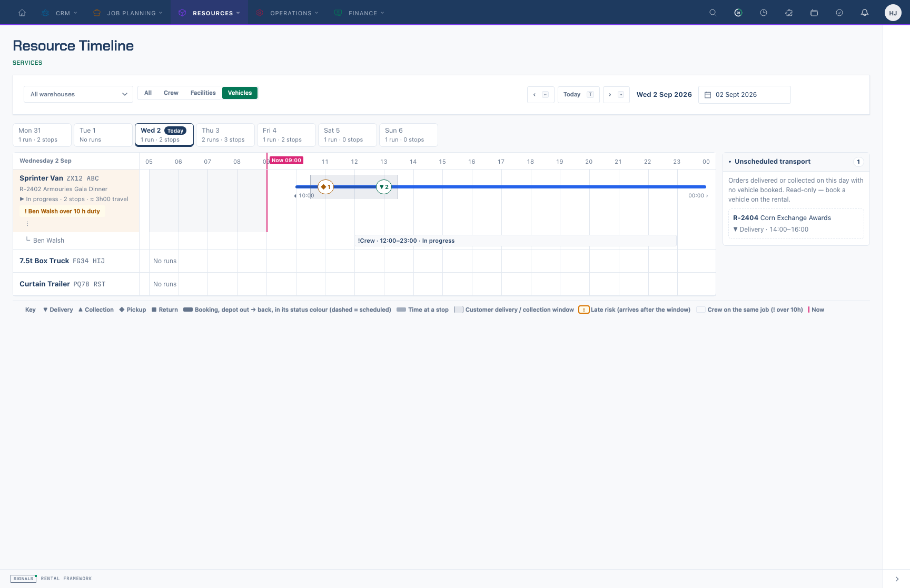Open the Sprinter Van row options menu
The image size is (910, 588).
pos(27,224)
